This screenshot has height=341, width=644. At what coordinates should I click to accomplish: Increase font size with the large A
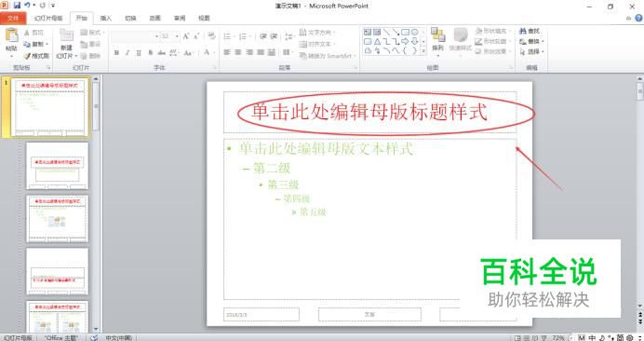point(185,36)
